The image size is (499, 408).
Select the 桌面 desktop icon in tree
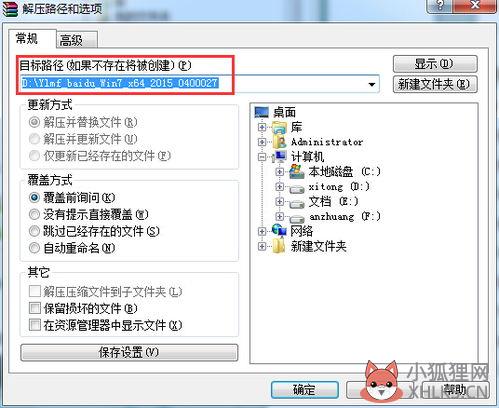pyautogui.click(x=262, y=112)
